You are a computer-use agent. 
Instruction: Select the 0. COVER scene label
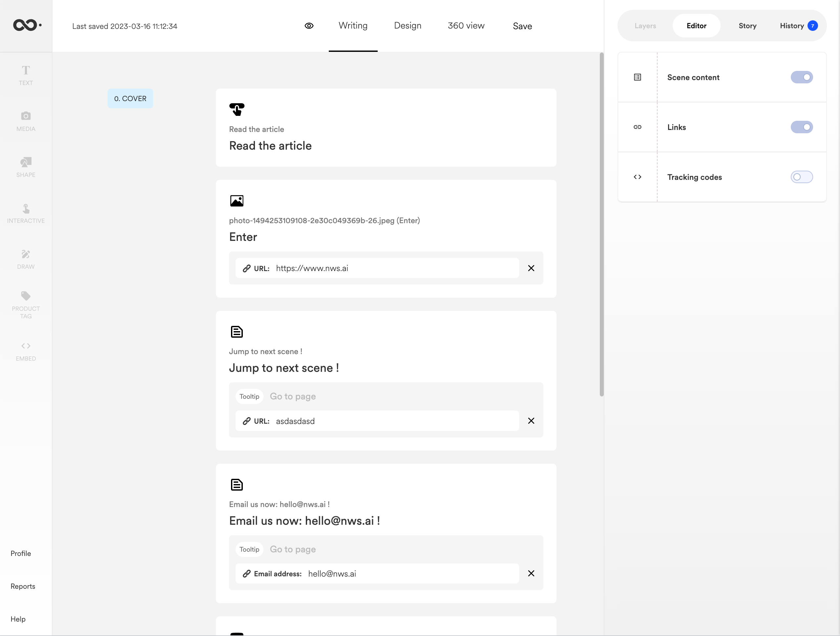(x=130, y=98)
